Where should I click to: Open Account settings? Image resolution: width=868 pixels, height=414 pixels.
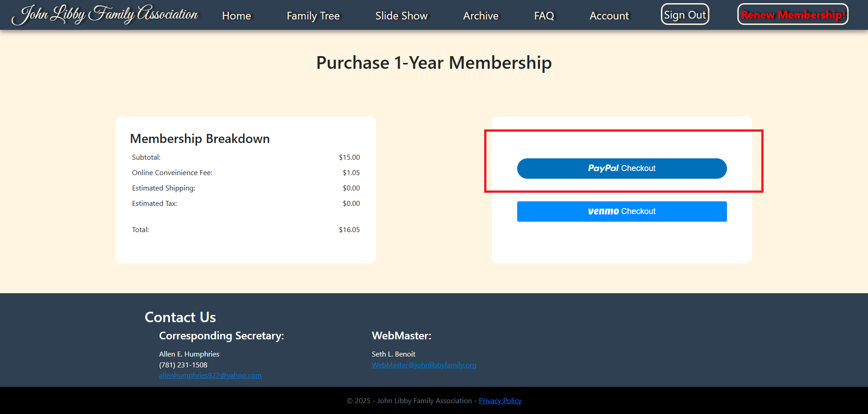click(x=609, y=16)
